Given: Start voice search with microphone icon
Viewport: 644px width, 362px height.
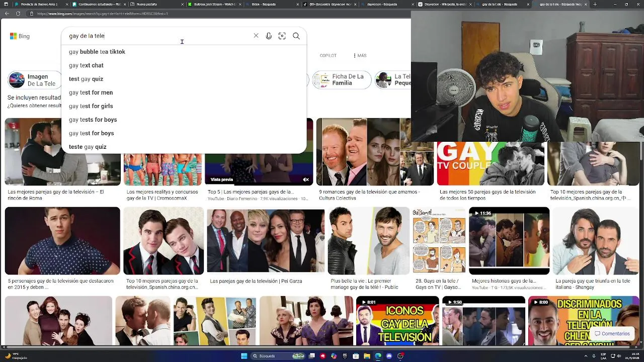Looking at the screenshot, I should point(269,36).
